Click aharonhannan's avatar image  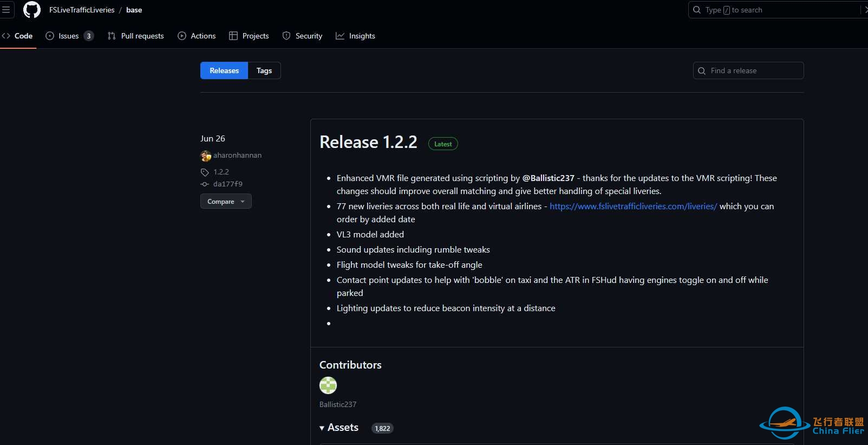[x=206, y=156]
